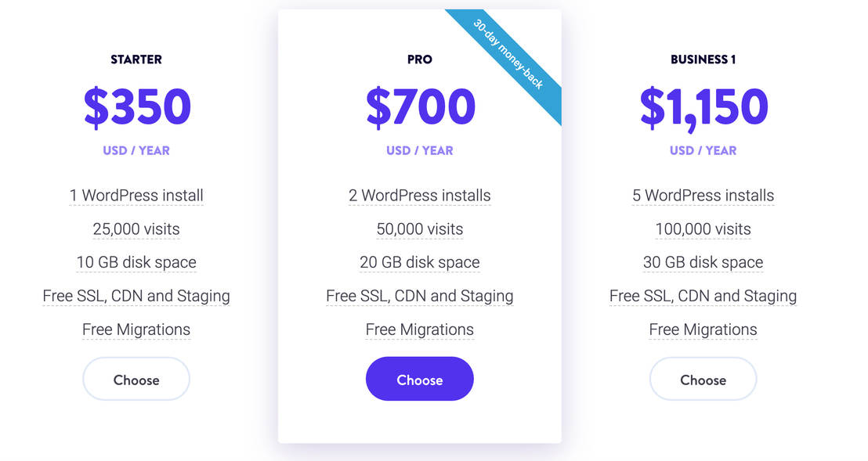Click the 100,000 visits text under Business 1
Screen dimensions: 868x461
[703, 229]
